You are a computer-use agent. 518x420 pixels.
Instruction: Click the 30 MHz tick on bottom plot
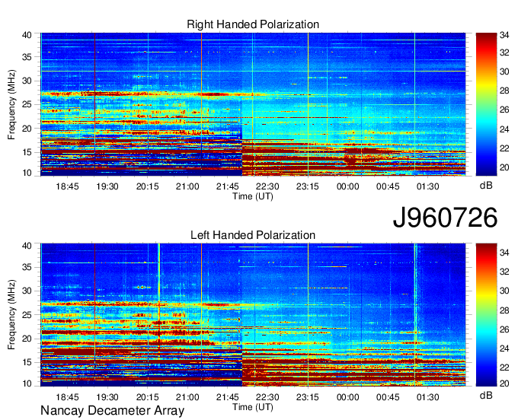[27, 291]
